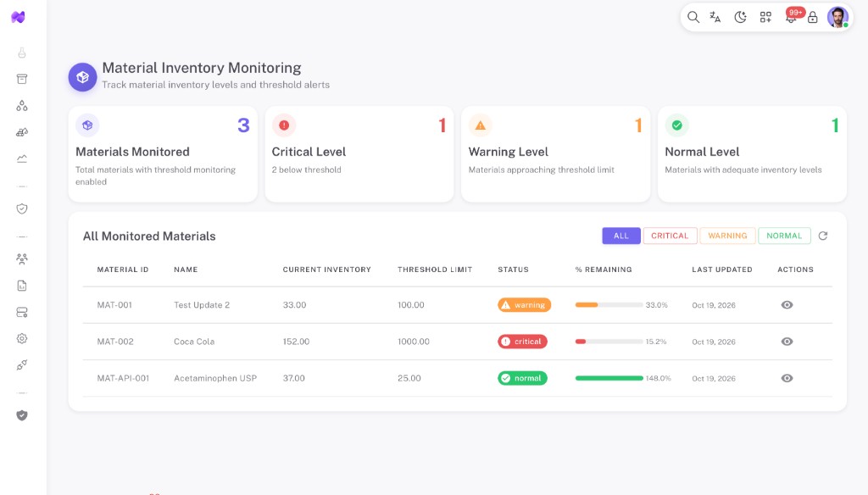Open the gear settings sidebar icon
868x495 pixels.
pyautogui.click(x=21, y=338)
